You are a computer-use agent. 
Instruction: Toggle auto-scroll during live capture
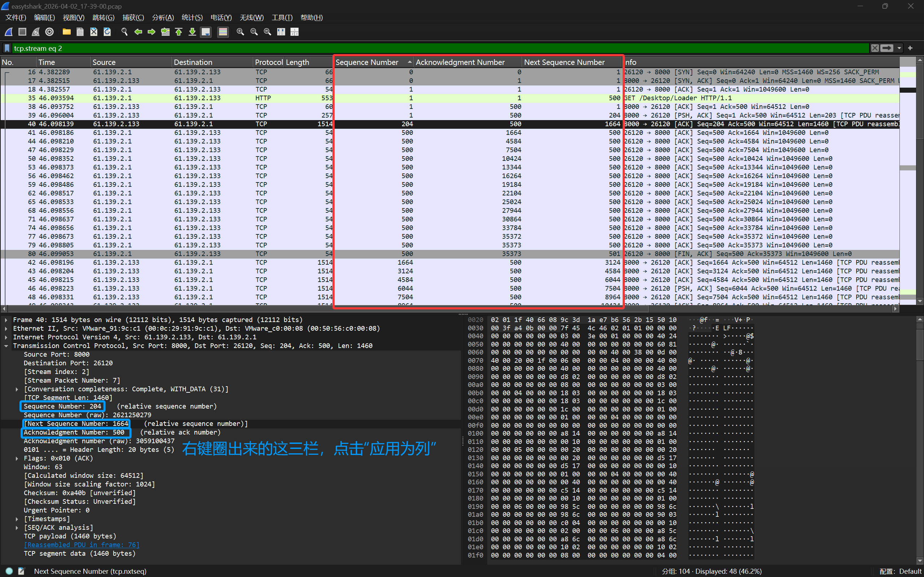click(x=206, y=32)
